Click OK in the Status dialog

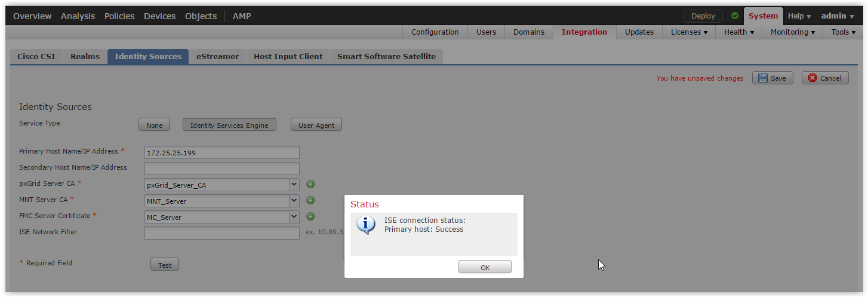pyautogui.click(x=485, y=267)
